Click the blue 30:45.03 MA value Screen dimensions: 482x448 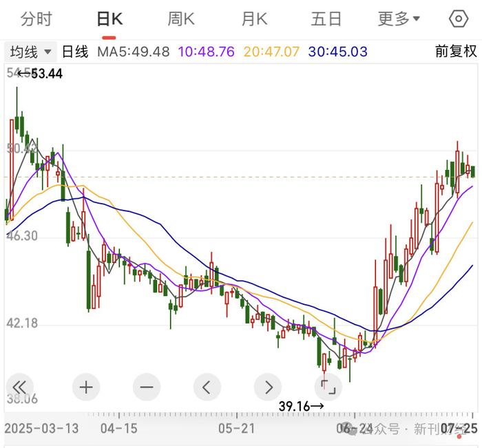338,52
